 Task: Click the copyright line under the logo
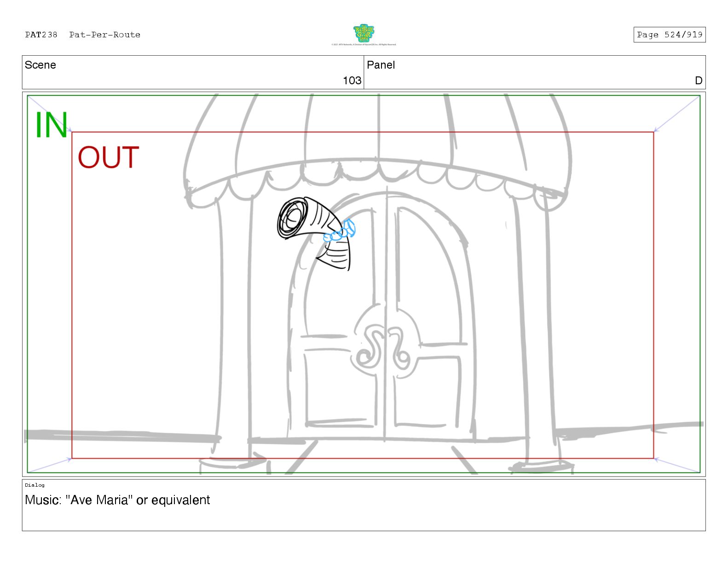coord(364,45)
